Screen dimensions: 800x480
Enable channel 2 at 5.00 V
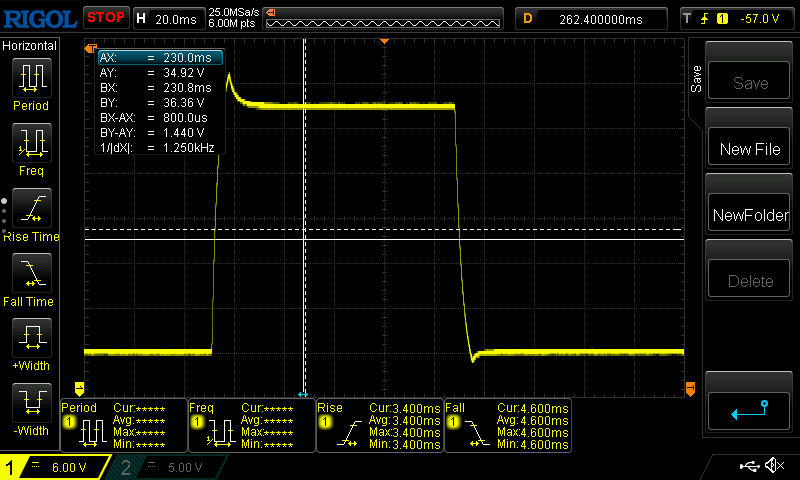point(170,467)
